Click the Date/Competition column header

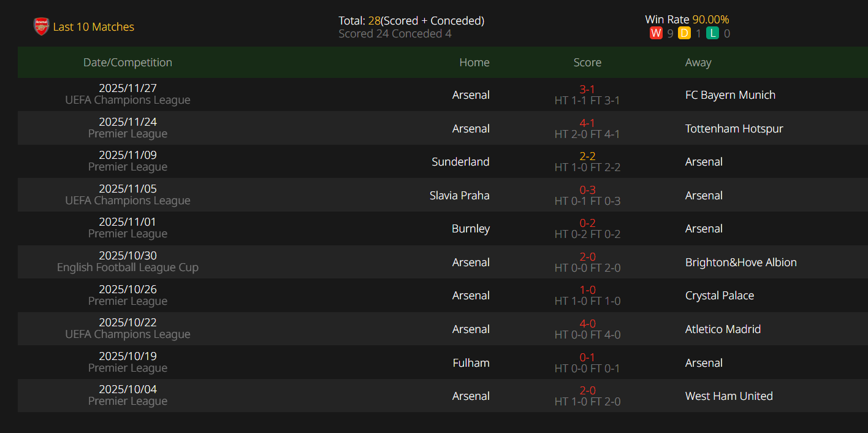click(128, 63)
